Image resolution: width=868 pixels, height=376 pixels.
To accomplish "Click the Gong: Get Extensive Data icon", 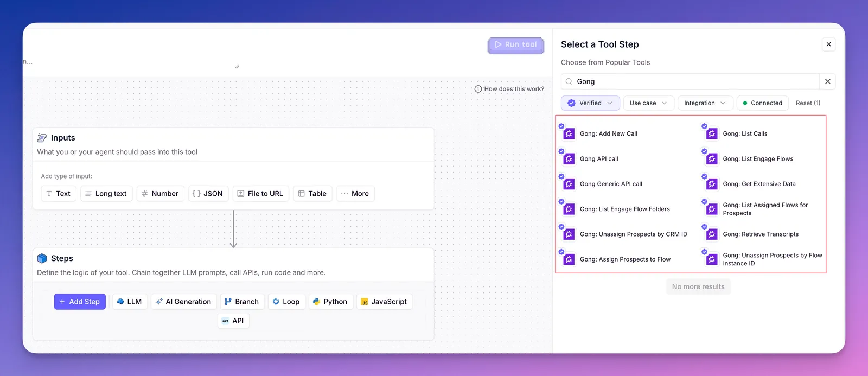I will 712,184.
